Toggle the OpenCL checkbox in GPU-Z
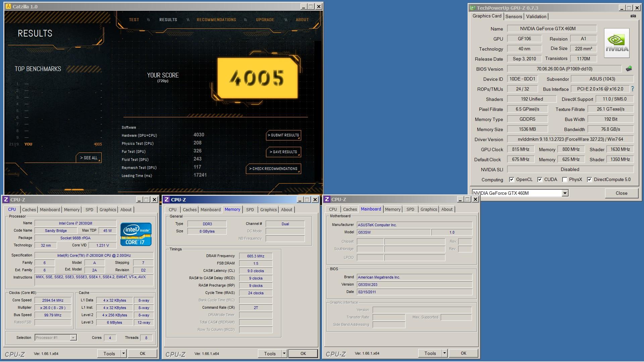 pos(512,179)
